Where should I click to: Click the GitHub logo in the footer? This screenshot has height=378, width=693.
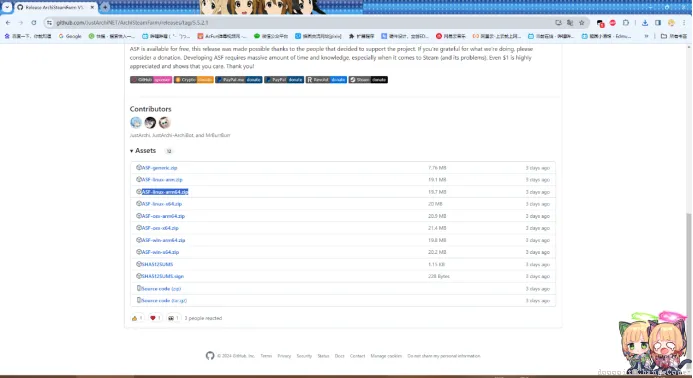coord(210,355)
